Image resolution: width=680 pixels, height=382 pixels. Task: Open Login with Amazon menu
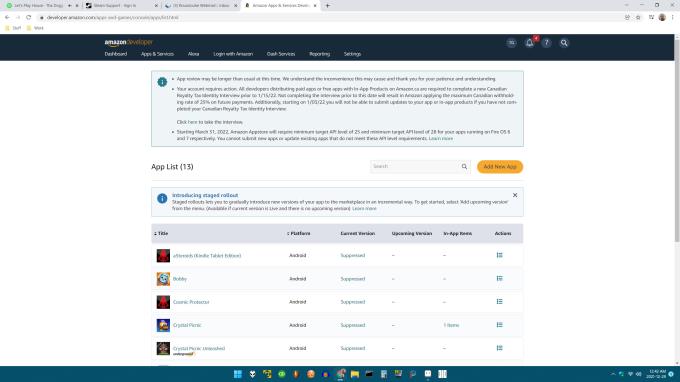[x=233, y=54]
